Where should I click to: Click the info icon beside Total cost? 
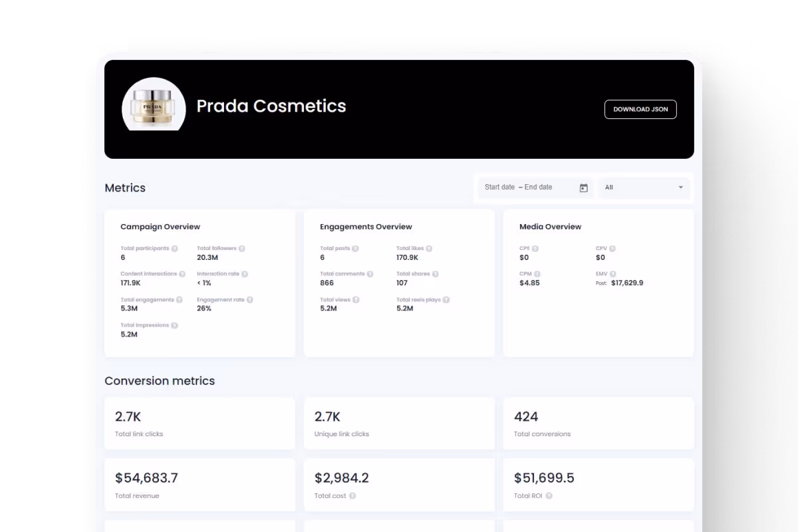(352, 495)
